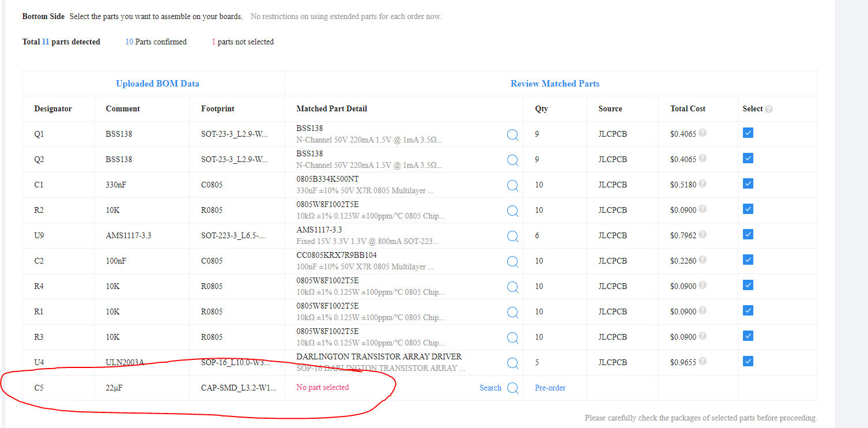Open the Pre-order link for C5
Viewport: 868px width, 428px height.
pyautogui.click(x=550, y=388)
